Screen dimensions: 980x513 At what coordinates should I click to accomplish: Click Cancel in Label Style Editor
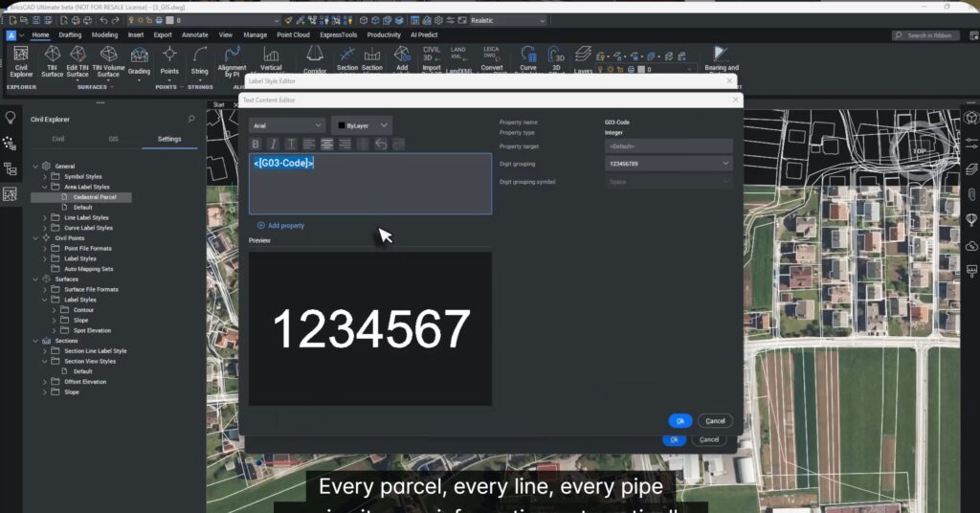(709, 440)
